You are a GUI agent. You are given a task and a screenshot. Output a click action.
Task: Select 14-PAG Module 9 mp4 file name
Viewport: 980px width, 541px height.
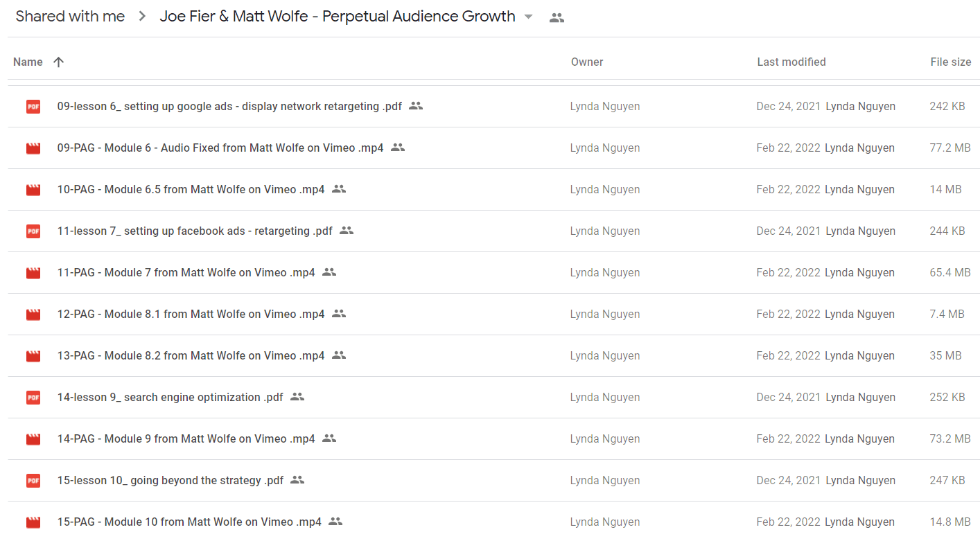click(186, 439)
